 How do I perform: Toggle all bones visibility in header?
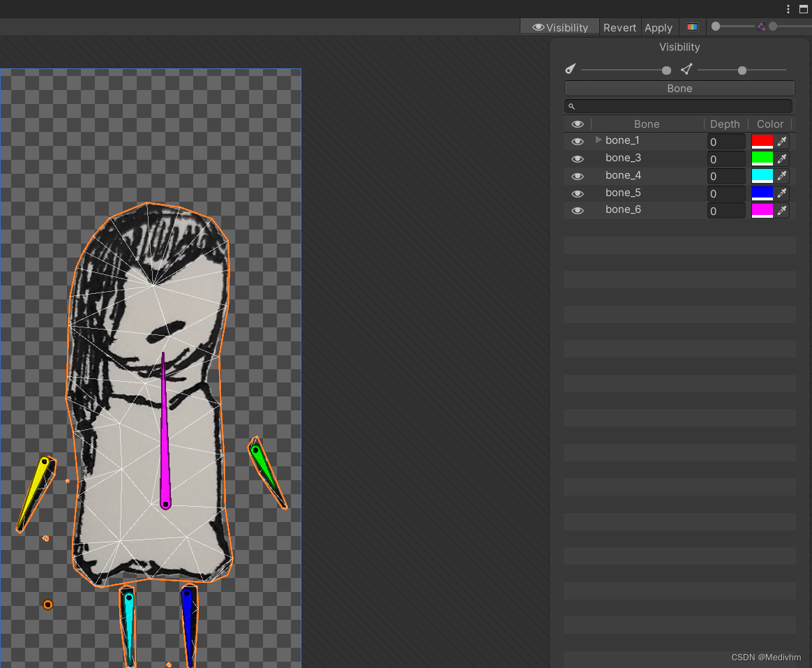coord(578,124)
